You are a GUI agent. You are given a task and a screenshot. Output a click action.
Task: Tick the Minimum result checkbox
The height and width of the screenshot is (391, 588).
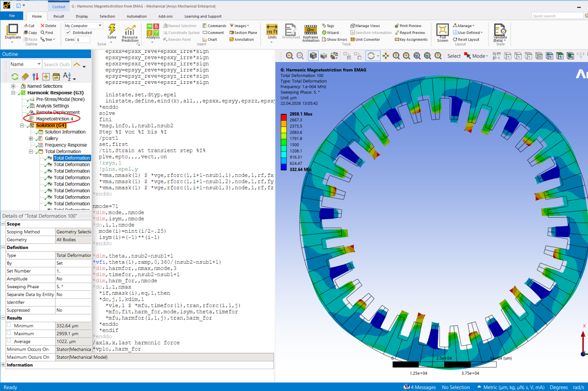click(x=9, y=325)
